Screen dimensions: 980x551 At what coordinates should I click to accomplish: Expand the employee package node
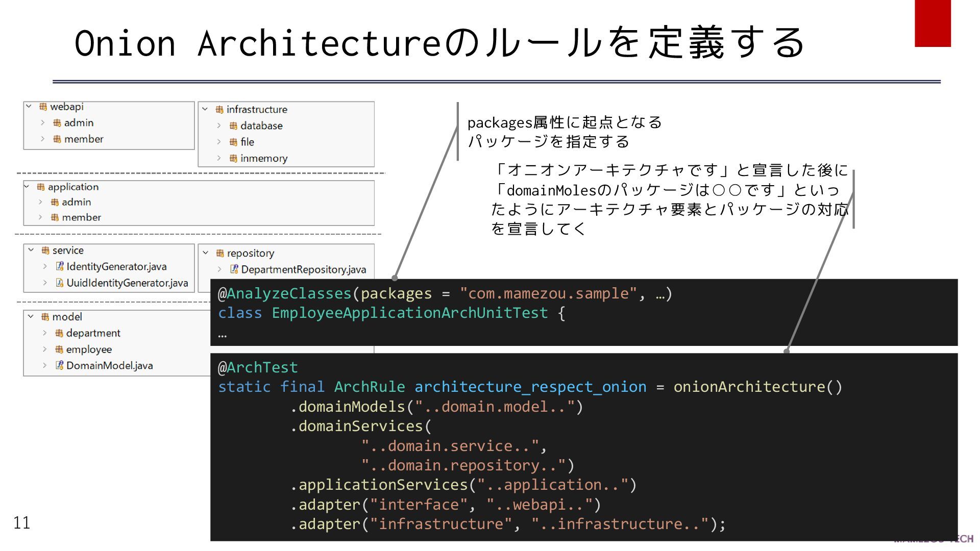tap(45, 349)
